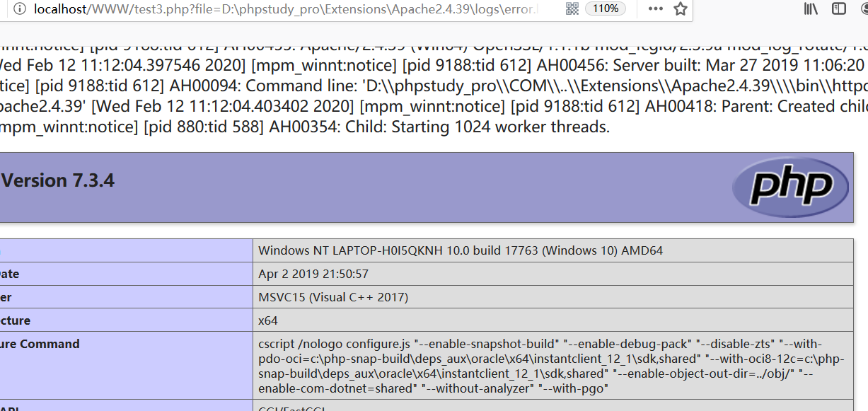Viewport: 868px width, 411px height.
Task: Click the Configure Command label cell
Action: pyautogui.click(x=126, y=366)
